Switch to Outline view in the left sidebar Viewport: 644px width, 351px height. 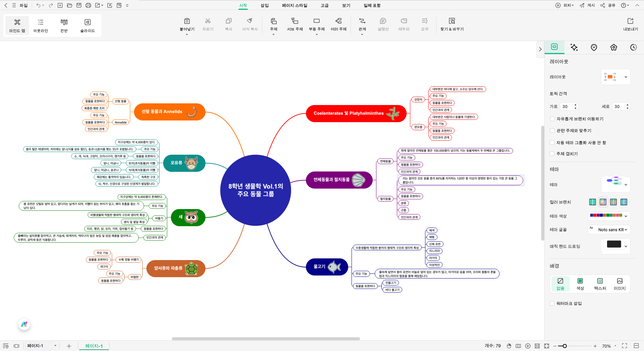(x=40, y=25)
